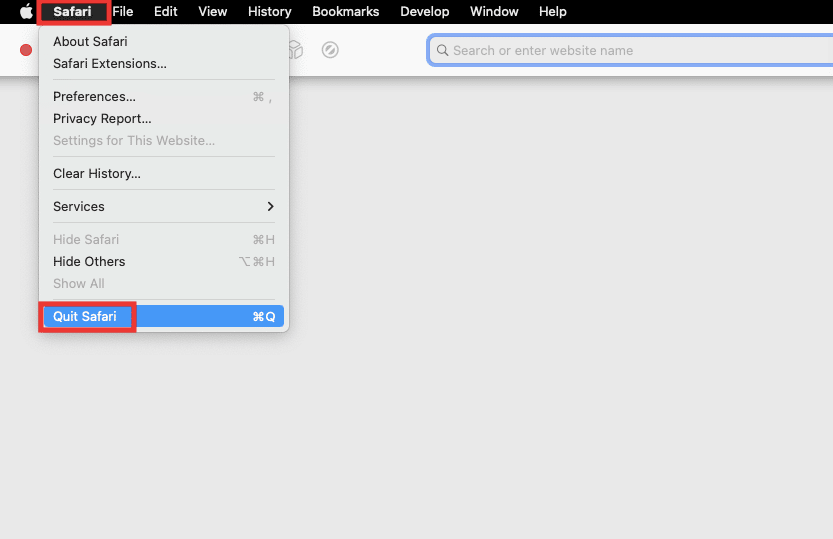
Task: Click the magnifier icon in address bar
Action: click(x=442, y=50)
